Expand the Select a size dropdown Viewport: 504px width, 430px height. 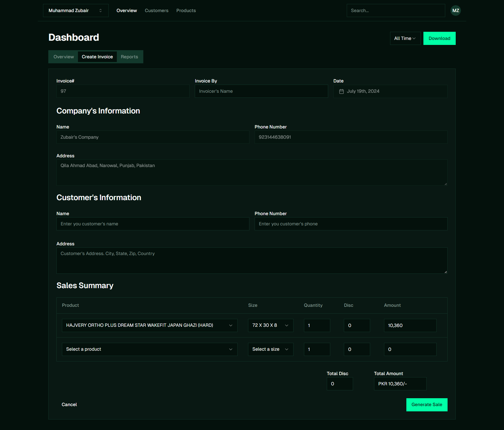click(270, 349)
